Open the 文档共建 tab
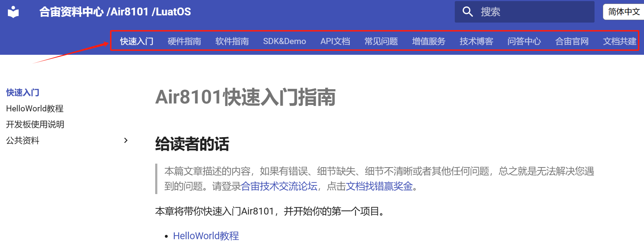Image resolution: width=644 pixels, height=251 pixels. click(620, 41)
